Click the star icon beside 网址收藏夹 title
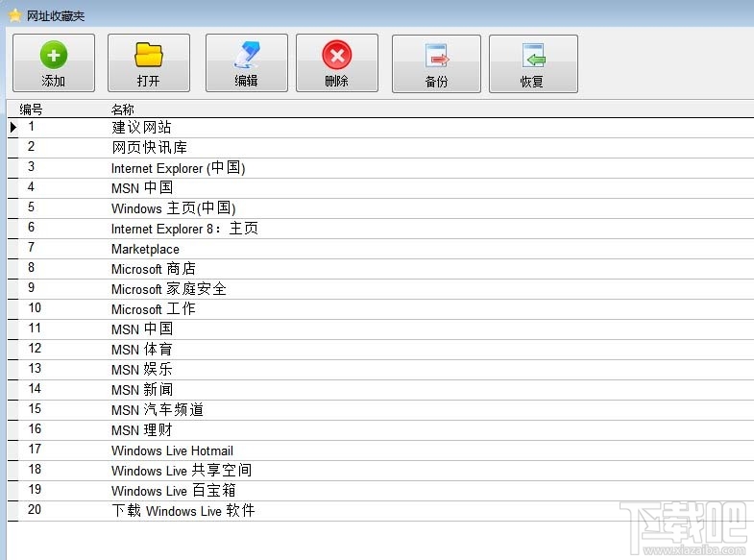The width and height of the screenshot is (754, 560). point(15,15)
